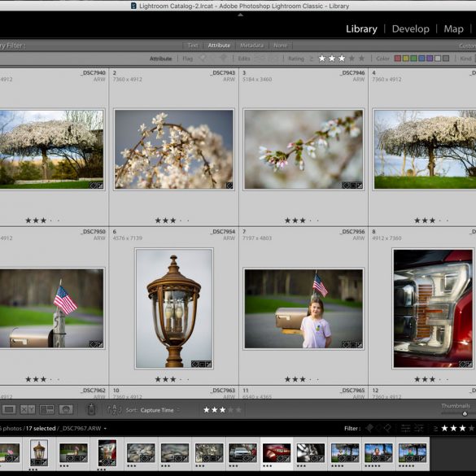Image resolution: width=476 pixels, height=476 pixels.
Task: Switch to the Map module
Action: 453,28
